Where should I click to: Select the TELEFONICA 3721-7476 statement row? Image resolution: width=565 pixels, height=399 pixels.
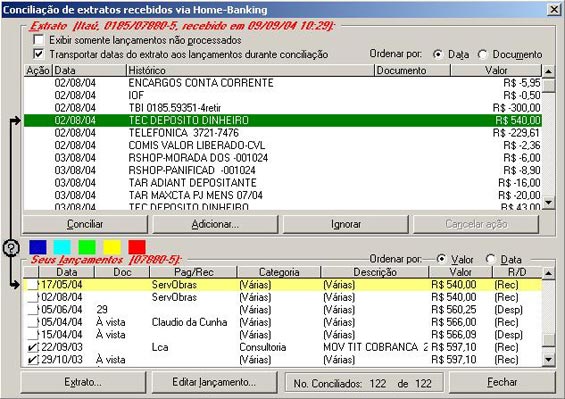click(x=283, y=133)
